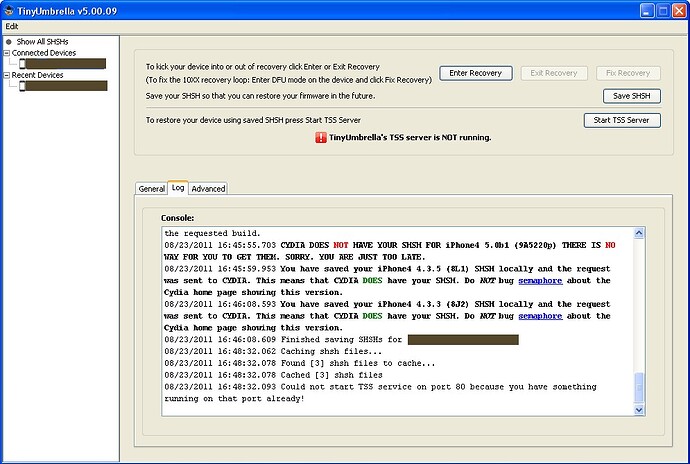This screenshot has width=690, height=464.
Task: Click the Save SHSH button
Action: pos(631,96)
